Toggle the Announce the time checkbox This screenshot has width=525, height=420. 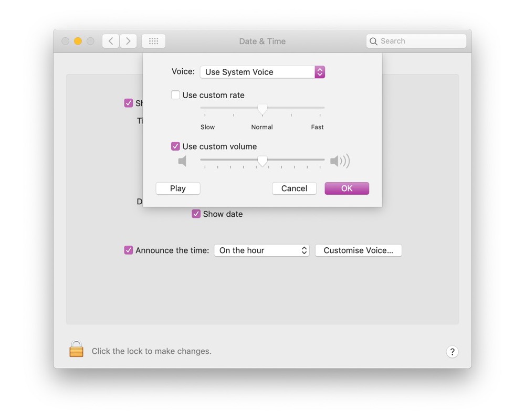coord(129,250)
